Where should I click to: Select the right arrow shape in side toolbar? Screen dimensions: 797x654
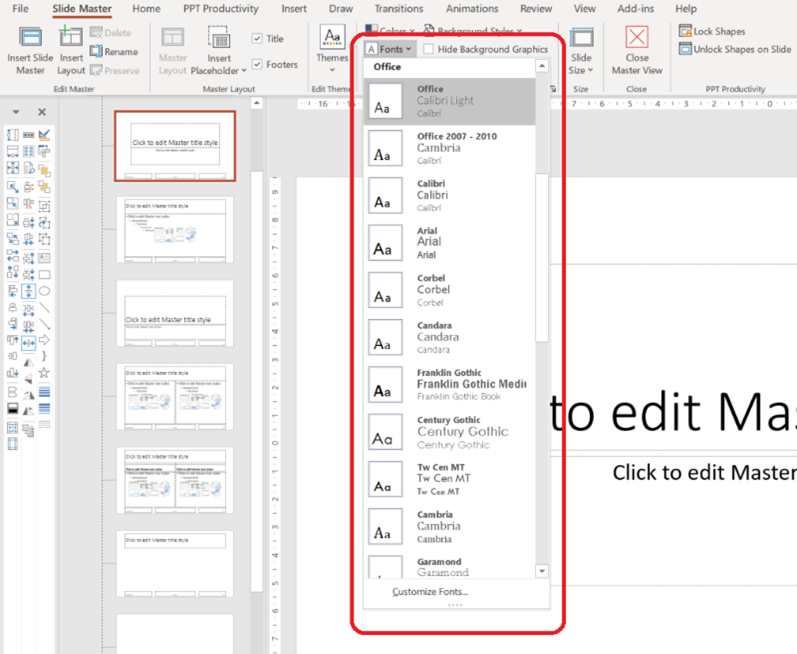pyautogui.click(x=45, y=339)
